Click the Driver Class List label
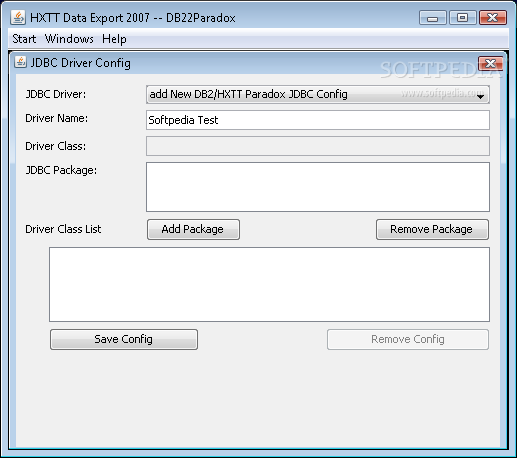Viewport: 517px width, 458px height. [63, 229]
